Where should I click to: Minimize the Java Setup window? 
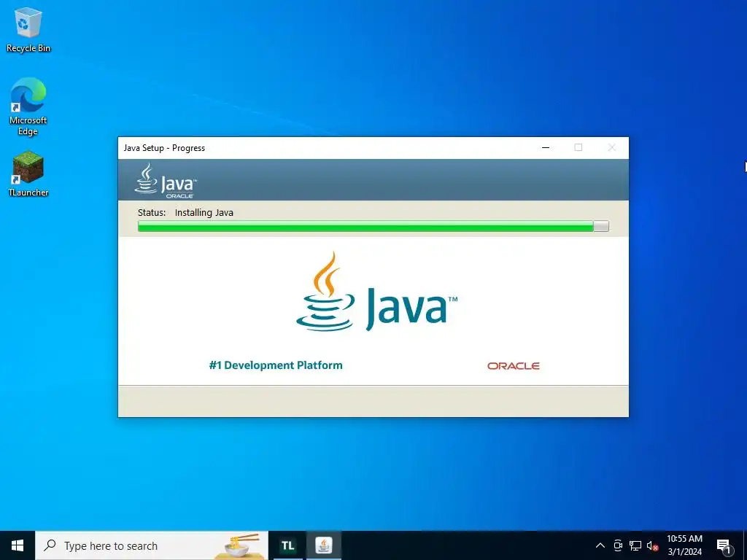tap(546, 147)
